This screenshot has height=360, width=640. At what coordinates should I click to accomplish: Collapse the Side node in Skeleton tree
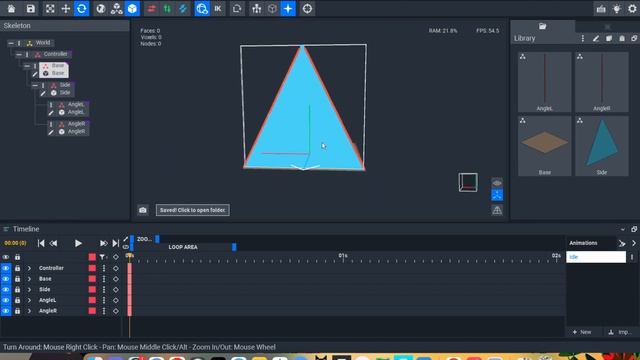tap(35, 85)
